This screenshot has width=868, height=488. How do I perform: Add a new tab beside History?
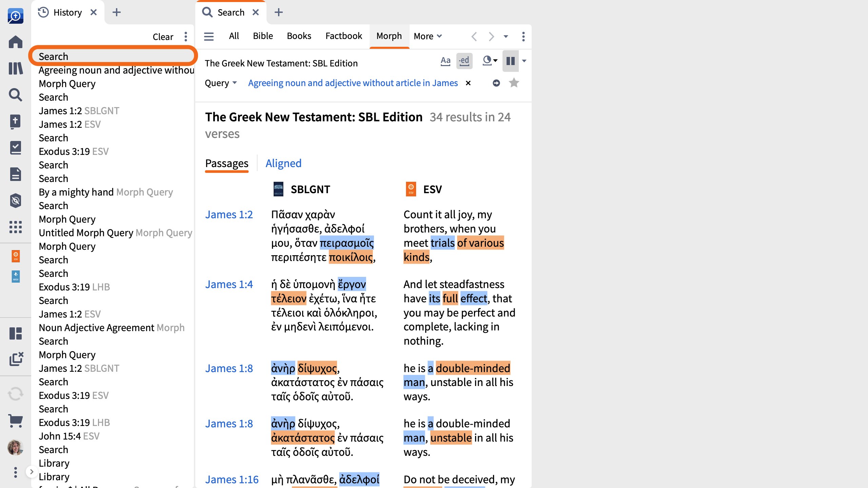click(117, 13)
